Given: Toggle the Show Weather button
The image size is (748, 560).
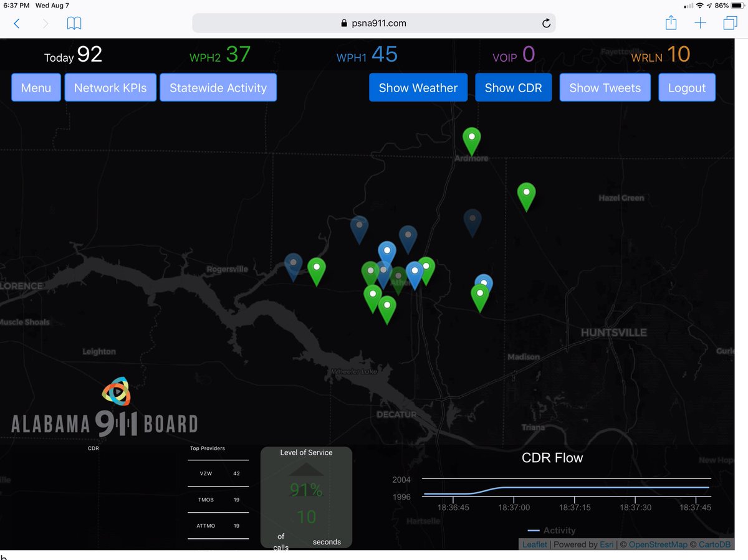Looking at the screenshot, I should 418,88.
